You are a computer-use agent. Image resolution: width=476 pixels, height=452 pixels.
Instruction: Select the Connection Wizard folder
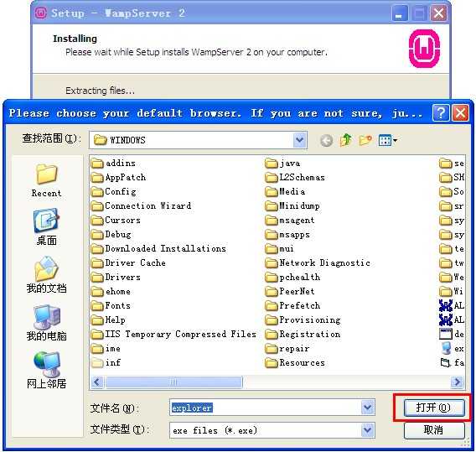141,206
